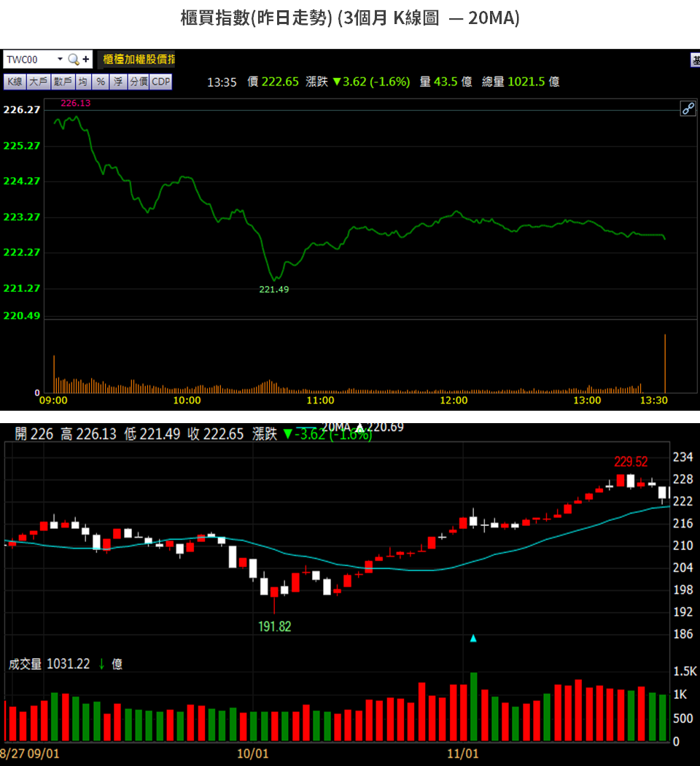Click the 226.27 price axis label

click(21, 110)
